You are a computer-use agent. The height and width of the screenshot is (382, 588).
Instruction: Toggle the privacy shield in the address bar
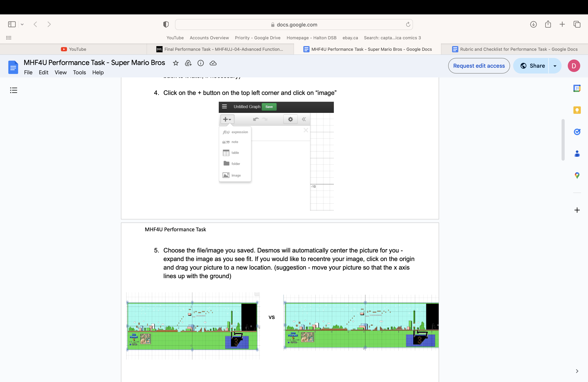(x=166, y=24)
